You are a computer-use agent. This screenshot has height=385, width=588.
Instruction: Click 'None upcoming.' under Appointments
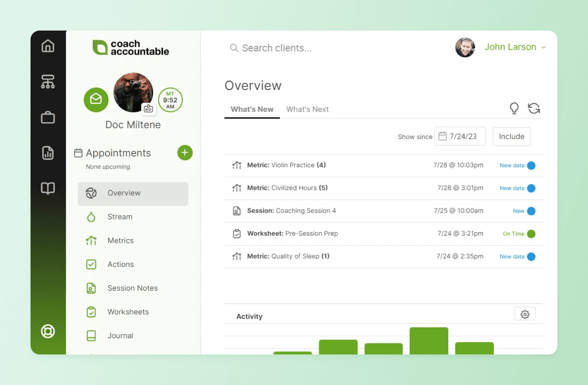[108, 167]
